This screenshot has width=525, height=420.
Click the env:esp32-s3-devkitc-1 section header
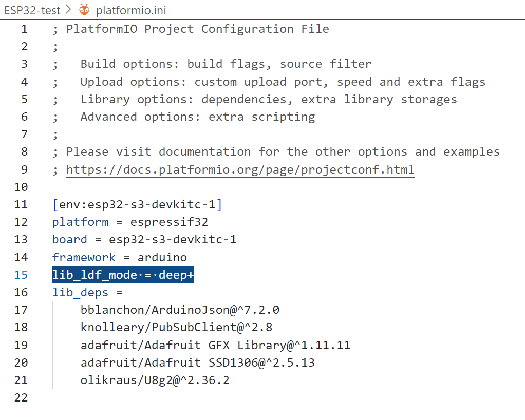[x=137, y=204]
